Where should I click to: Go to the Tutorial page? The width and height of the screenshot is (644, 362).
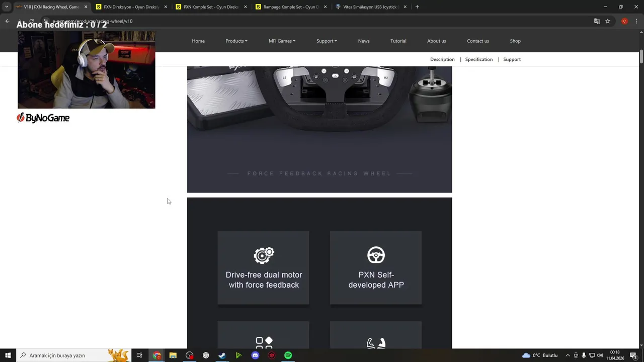tap(398, 41)
